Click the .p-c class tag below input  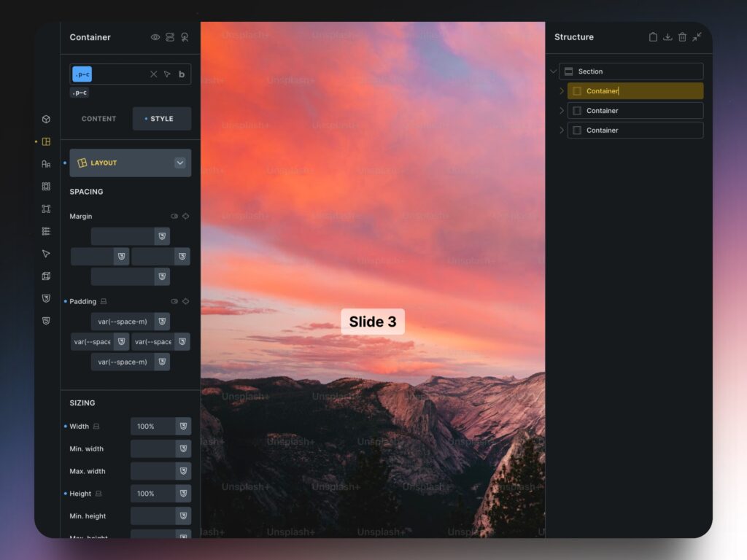80,93
